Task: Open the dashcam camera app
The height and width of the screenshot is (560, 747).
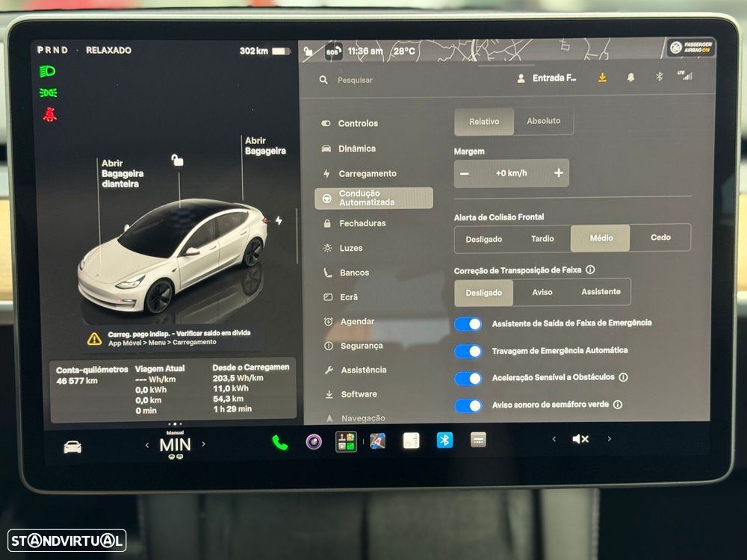Action: point(314,442)
